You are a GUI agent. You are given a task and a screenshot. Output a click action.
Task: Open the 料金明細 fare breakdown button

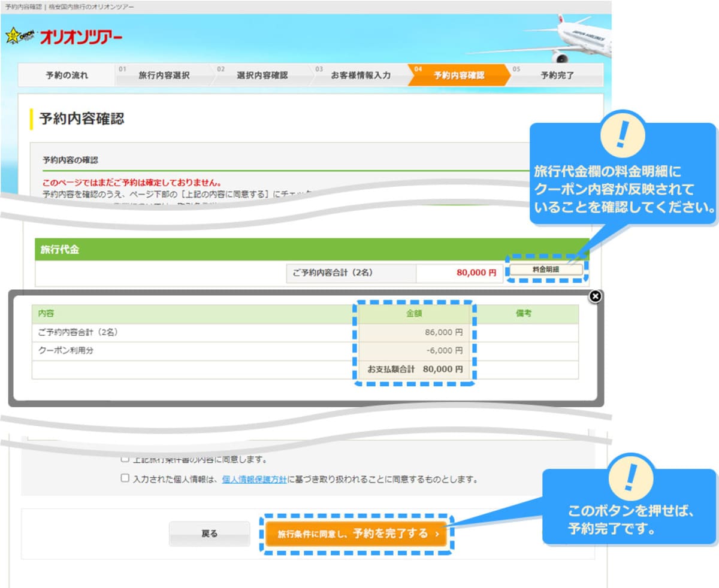pos(547,269)
